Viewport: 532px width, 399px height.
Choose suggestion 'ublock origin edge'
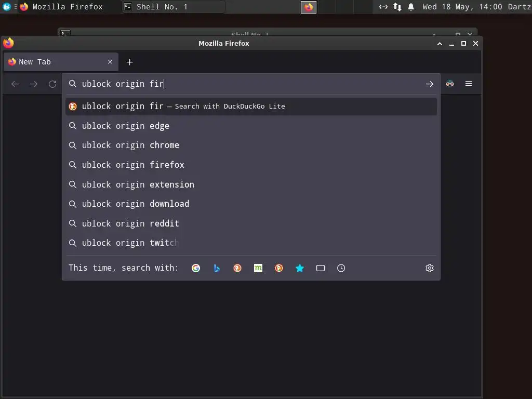(251, 126)
